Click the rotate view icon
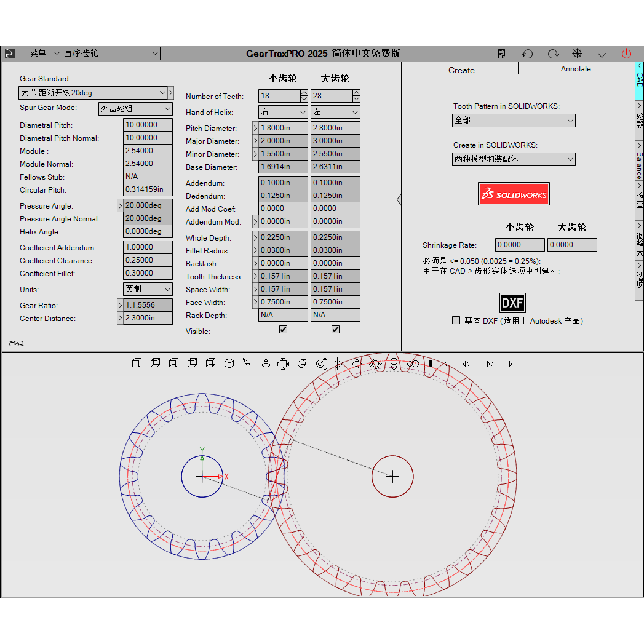Image resolution: width=644 pixels, height=644 pixels. (375, 364)
